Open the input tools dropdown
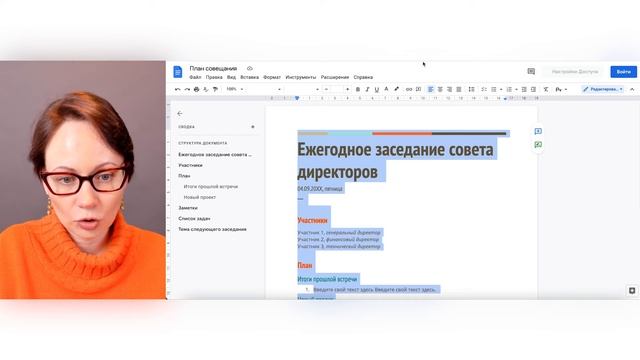This screenshot has width=640, height=360. [561, 89]
